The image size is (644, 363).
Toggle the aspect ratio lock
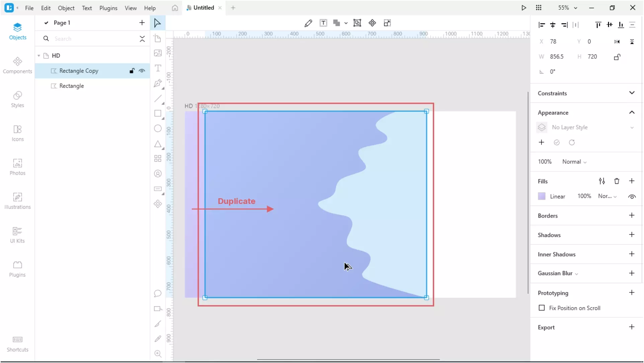(617, 57)
